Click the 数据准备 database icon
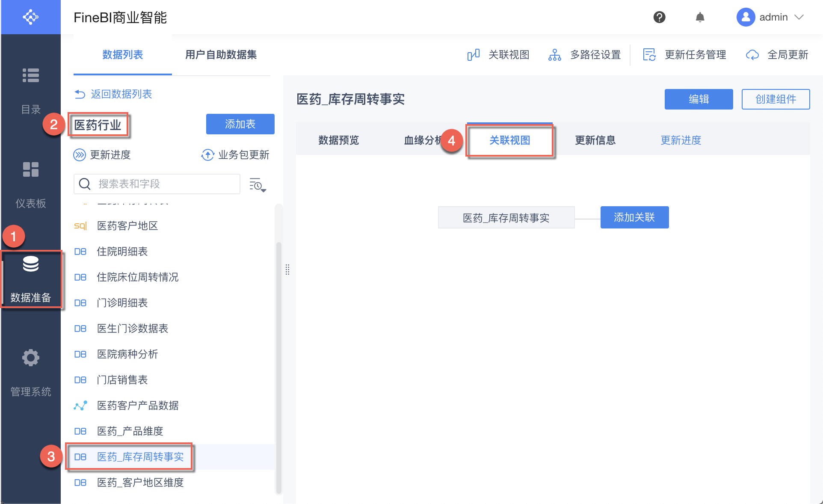Viewport: 823px width, 504px height. coord(31,264)
